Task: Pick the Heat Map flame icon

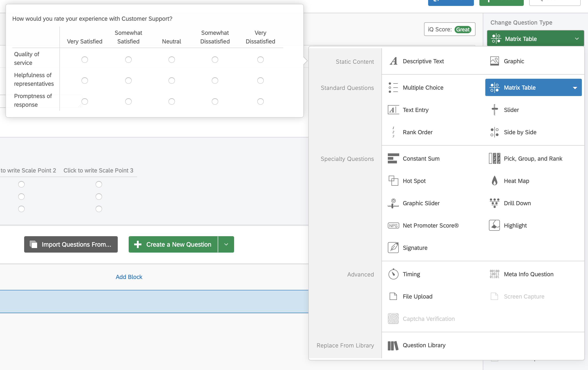Action: coord(494,181)
